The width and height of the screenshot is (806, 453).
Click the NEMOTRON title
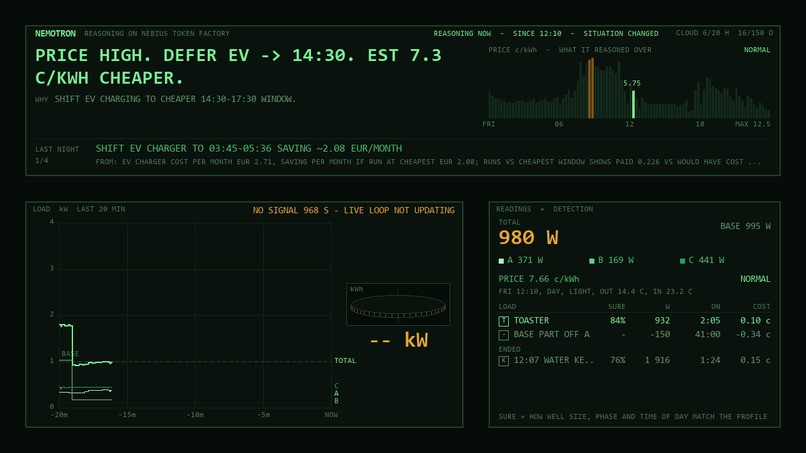click(55, 33)
